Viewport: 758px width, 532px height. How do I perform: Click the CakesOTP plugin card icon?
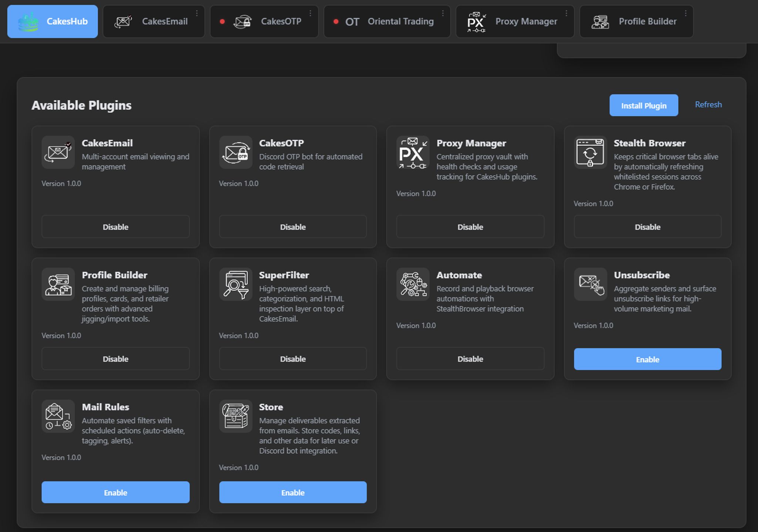236,152
